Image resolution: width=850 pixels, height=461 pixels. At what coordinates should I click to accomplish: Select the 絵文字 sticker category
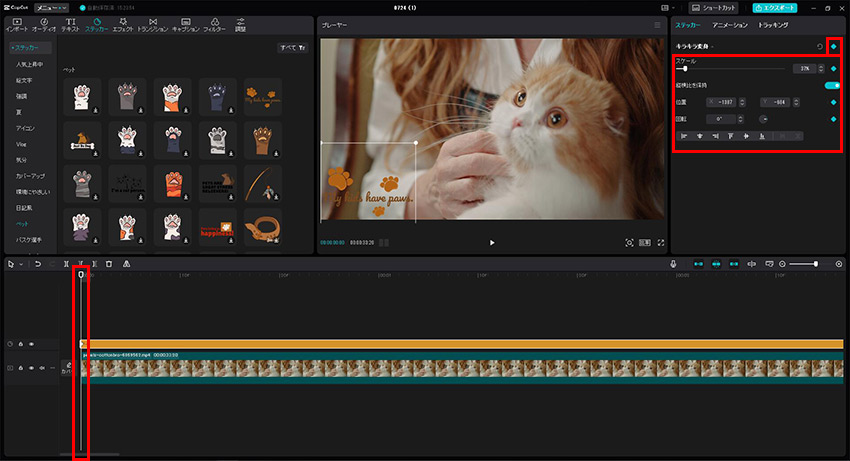[x=24, y=80]
